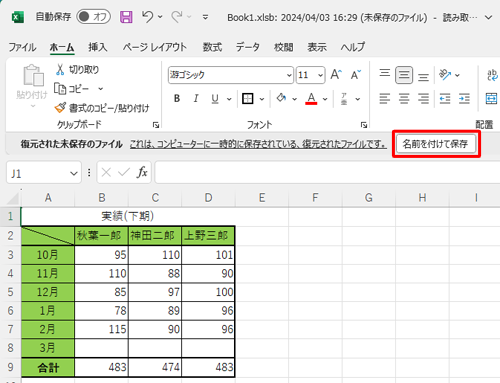Click Bottom Align icon
This screenshot has height=383, width=500.
[x=423, y=76]
